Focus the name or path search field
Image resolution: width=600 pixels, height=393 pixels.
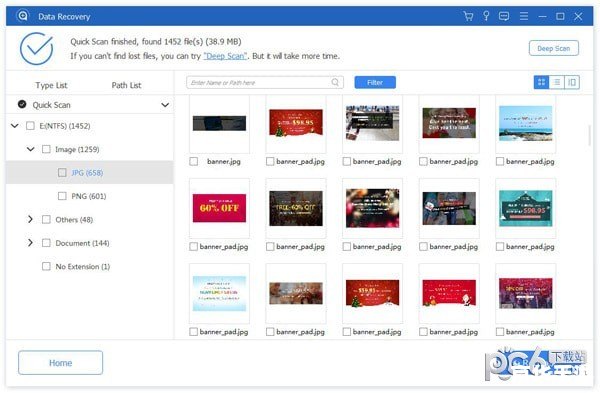[260, 82]
